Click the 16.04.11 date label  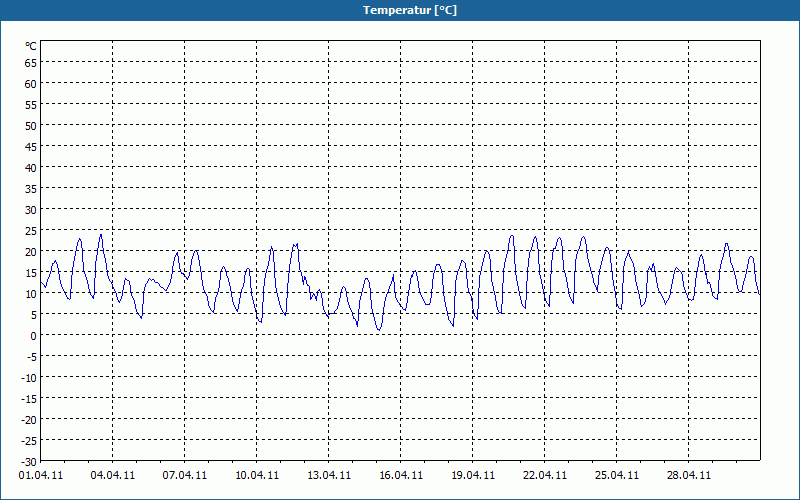click(x=401, y=475)
